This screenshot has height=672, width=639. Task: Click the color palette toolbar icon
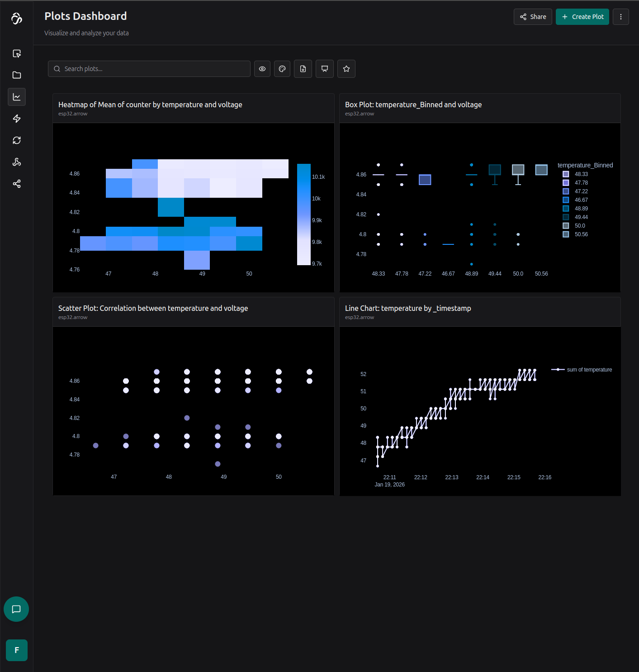[282, 69]
